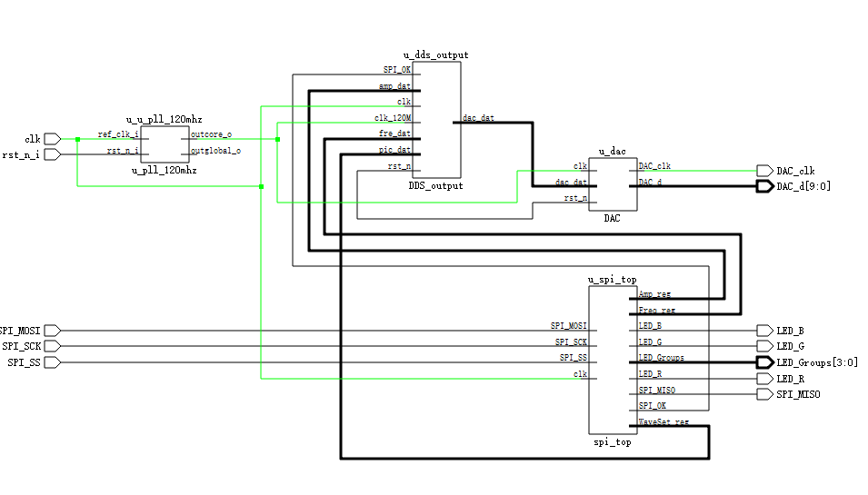Select the DAC_d[9:0] output bus port
This screenshot has width=868, height=495.
tap(764, 186)
